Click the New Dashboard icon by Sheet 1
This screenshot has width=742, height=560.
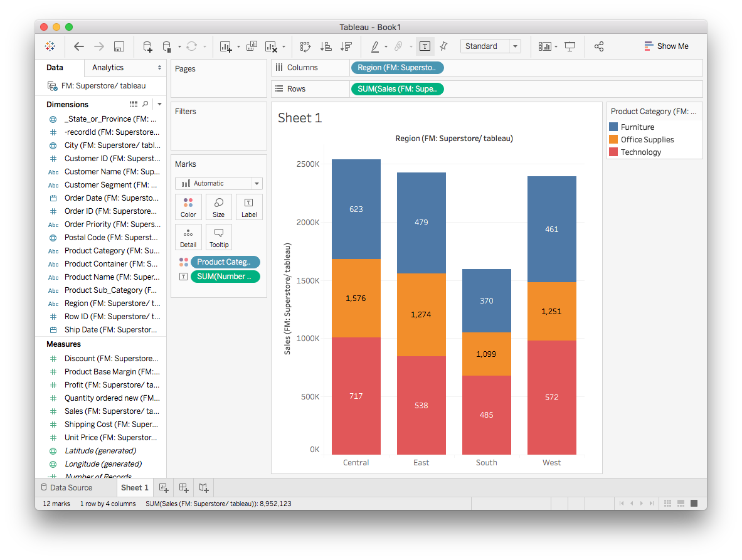[x=183, y=487]
